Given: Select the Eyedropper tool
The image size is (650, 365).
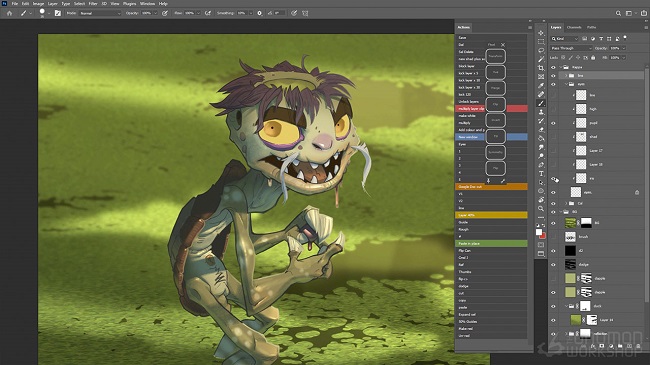Looking at the screenshot, I should 541,85.
